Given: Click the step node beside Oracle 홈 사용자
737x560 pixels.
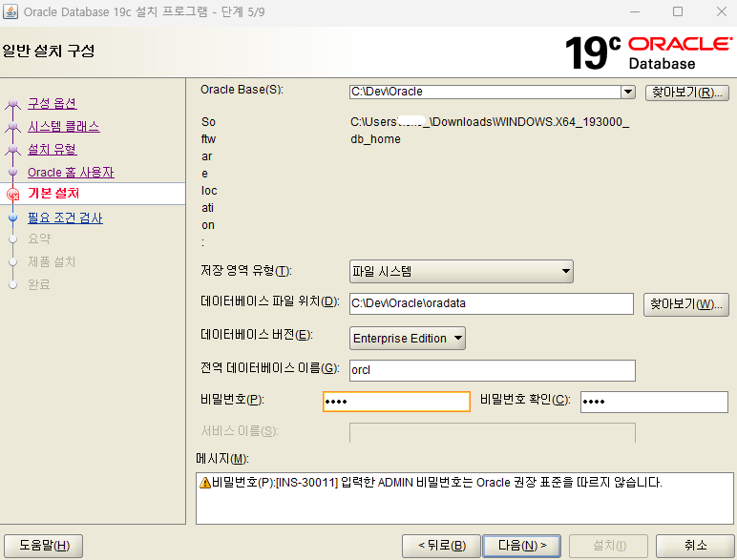Looking at the screenshot, I should click(x=12, y=173).
